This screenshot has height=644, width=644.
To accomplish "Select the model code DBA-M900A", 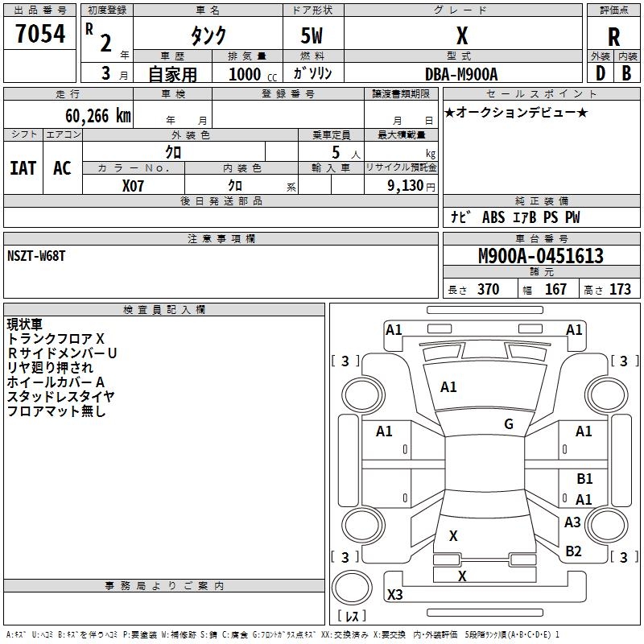I will pyautogui.click(x=461, y=74).
